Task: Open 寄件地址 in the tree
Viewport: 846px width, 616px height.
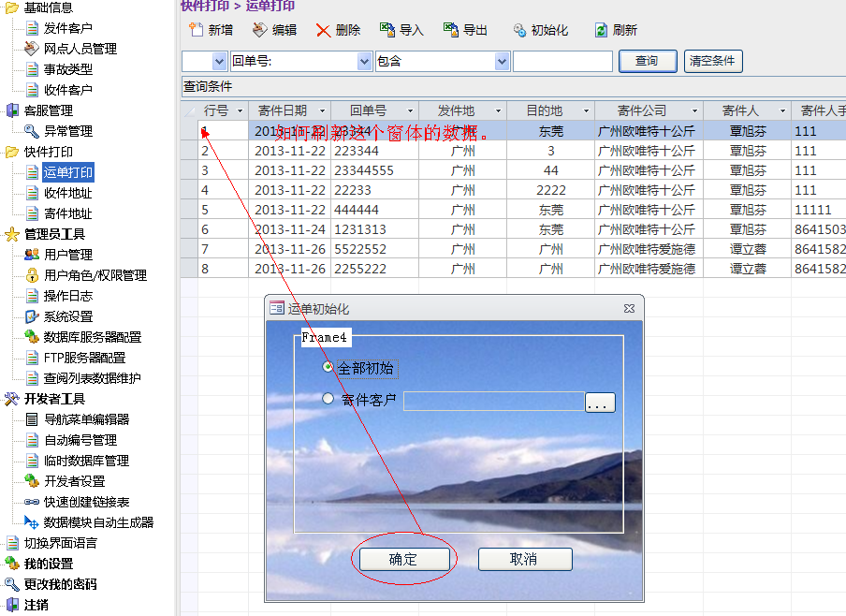Action: (68, 213)
